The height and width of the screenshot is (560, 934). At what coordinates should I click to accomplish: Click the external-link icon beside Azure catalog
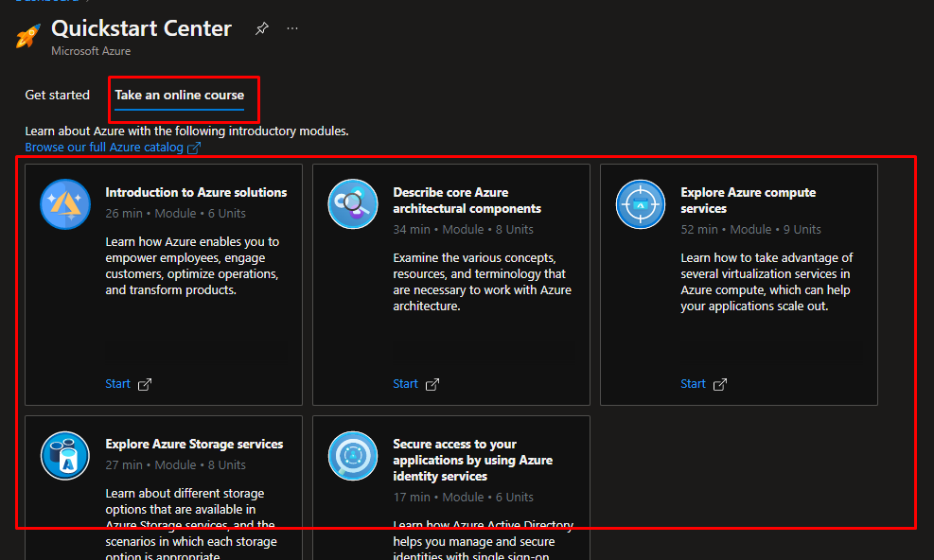click(x=194, y=149)
